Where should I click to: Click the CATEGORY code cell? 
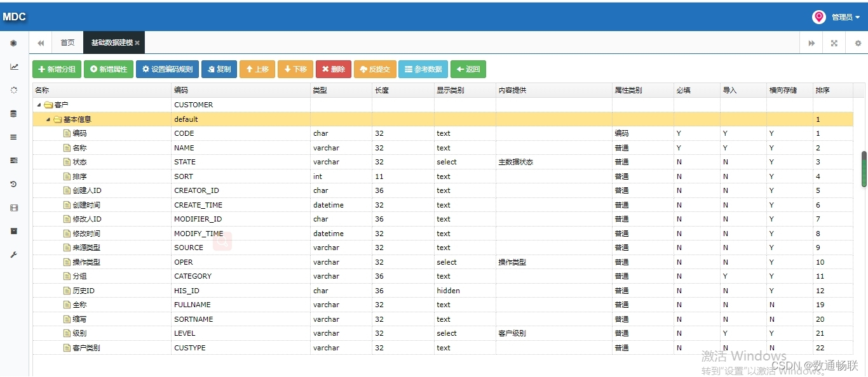(x=241, y=276)
